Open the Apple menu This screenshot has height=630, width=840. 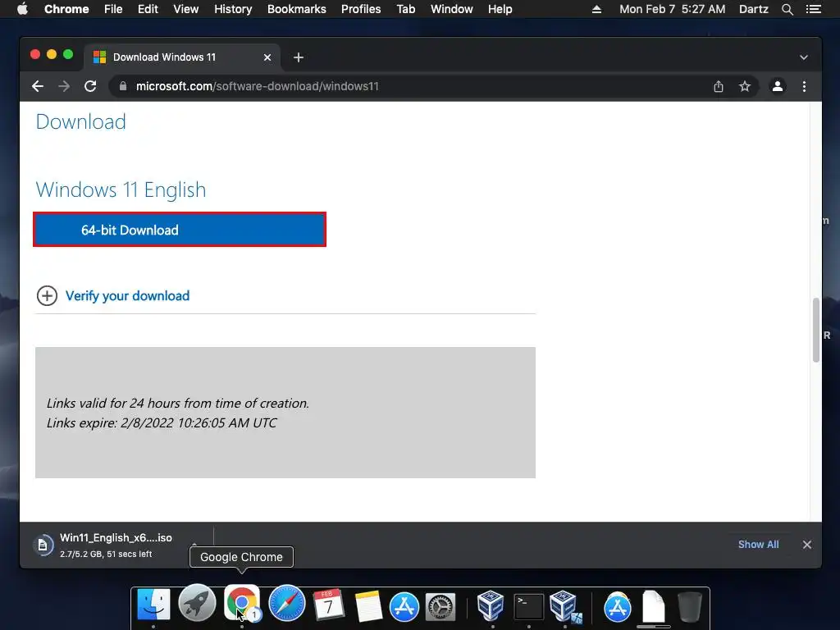tap(22, 9)
